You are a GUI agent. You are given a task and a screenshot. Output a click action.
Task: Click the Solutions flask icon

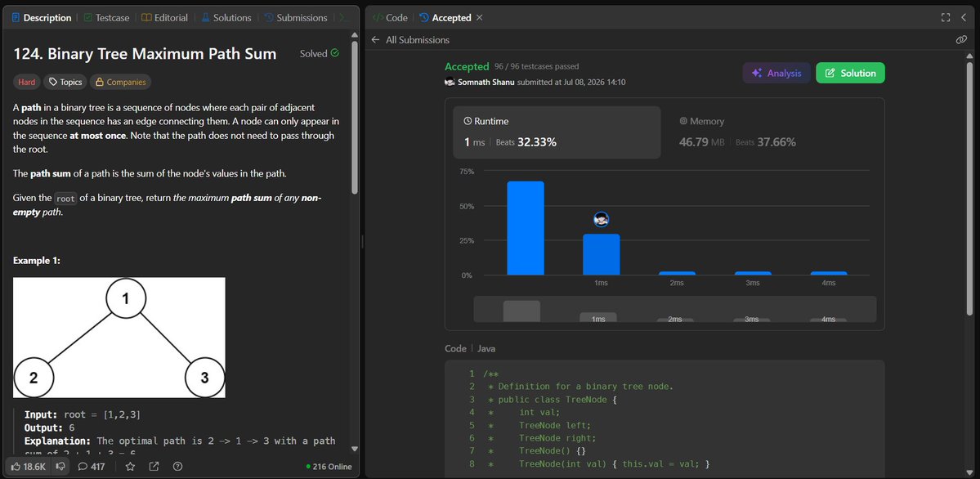[205, 17]
